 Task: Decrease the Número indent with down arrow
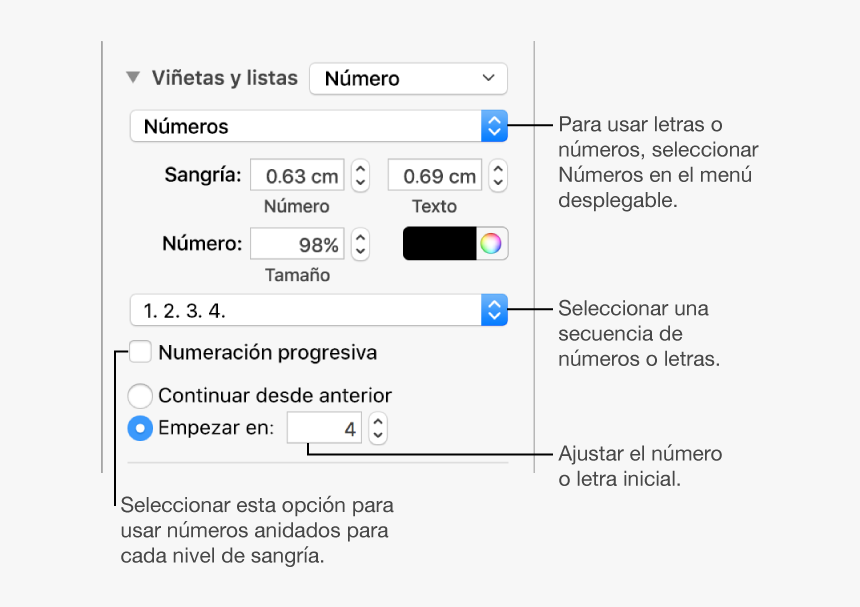coord(360,183)
